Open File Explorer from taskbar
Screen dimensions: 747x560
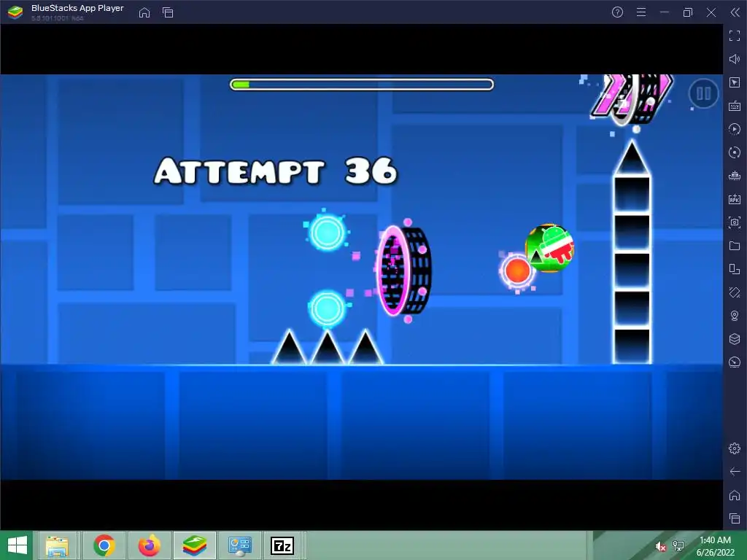tap(57, 545)
